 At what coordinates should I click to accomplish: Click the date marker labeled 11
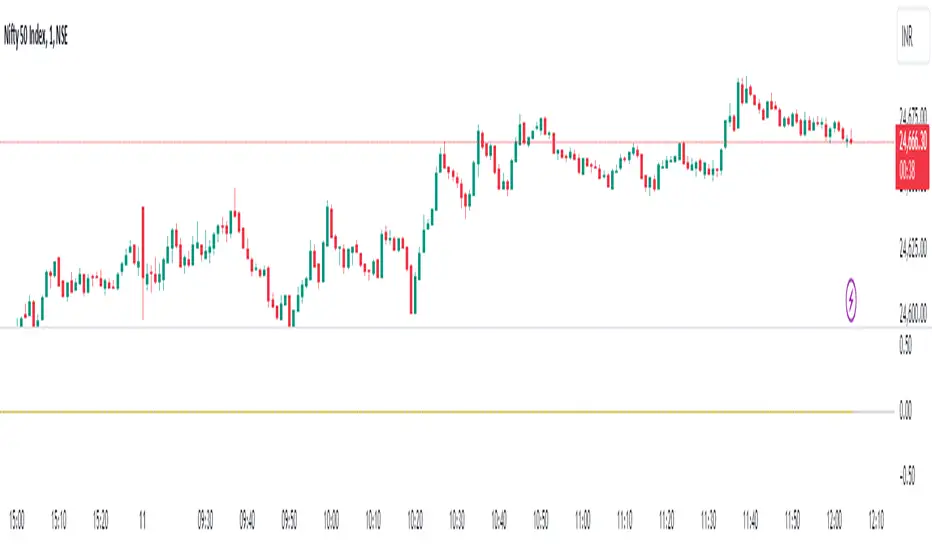tap(144, 521)
